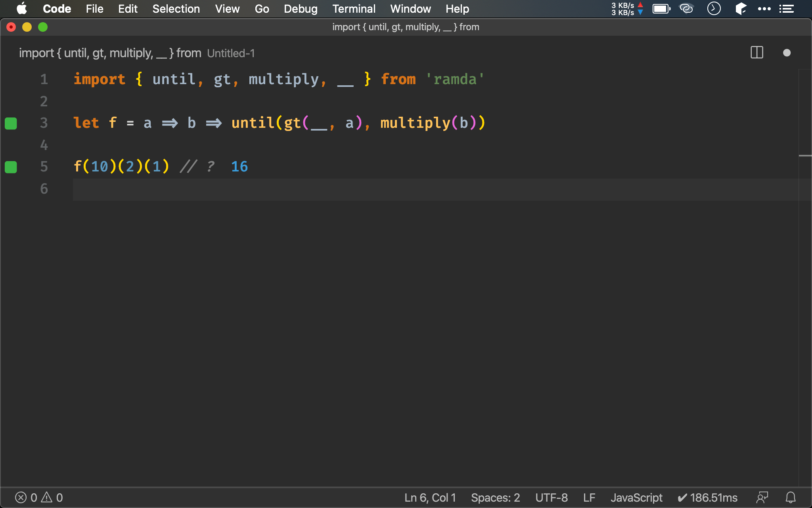
Task: Toggle the green breakpoint on line 5
Action: pyautogui.click(x=11, y=166)
